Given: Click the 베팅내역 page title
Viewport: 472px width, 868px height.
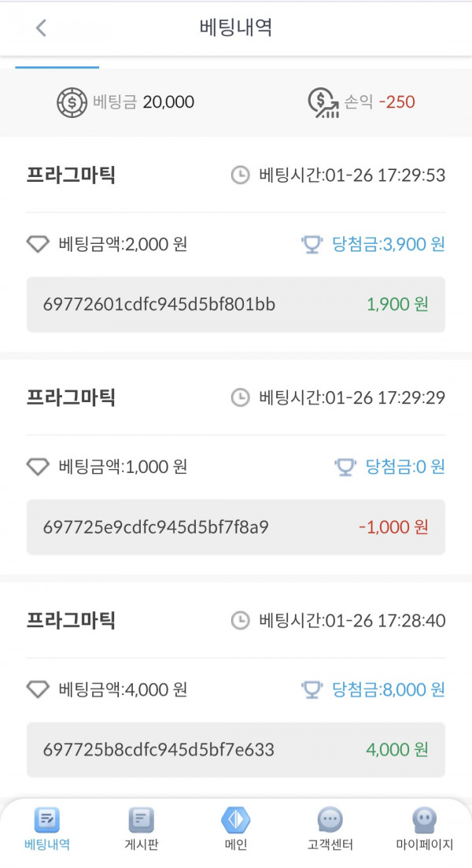Looking at the screenshot, I should pos(235,27).
